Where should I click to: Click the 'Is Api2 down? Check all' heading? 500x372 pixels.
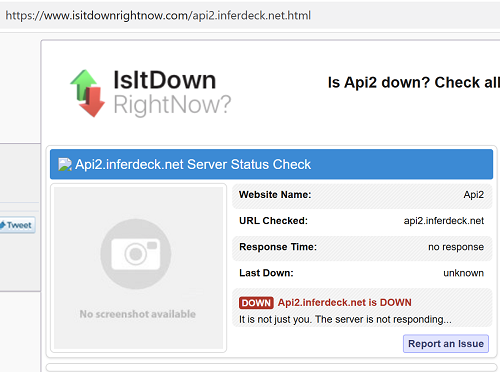pos(414,82)
